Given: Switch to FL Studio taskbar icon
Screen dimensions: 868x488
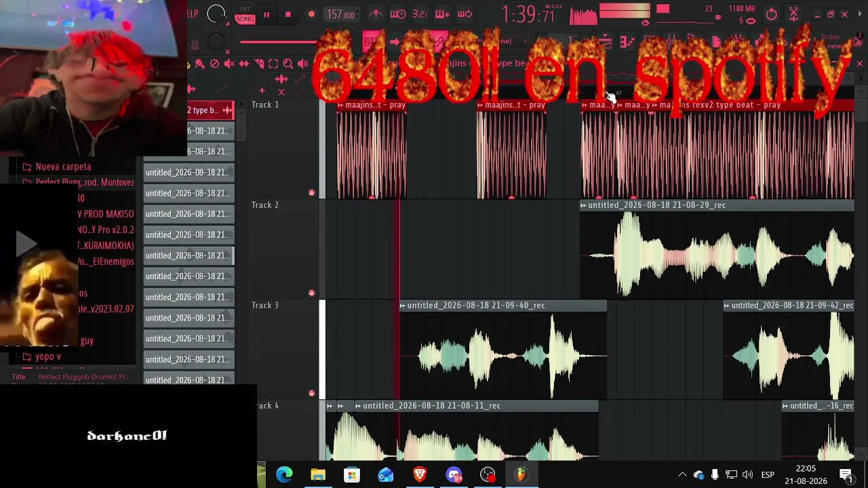Looking at the screenshot, I should 521,474.
